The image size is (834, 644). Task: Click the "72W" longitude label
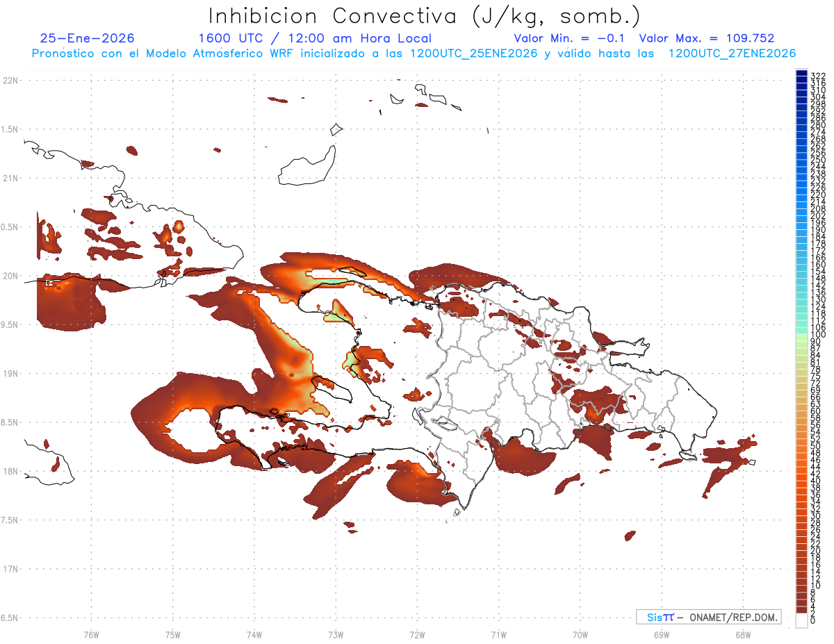pos(417,634)
